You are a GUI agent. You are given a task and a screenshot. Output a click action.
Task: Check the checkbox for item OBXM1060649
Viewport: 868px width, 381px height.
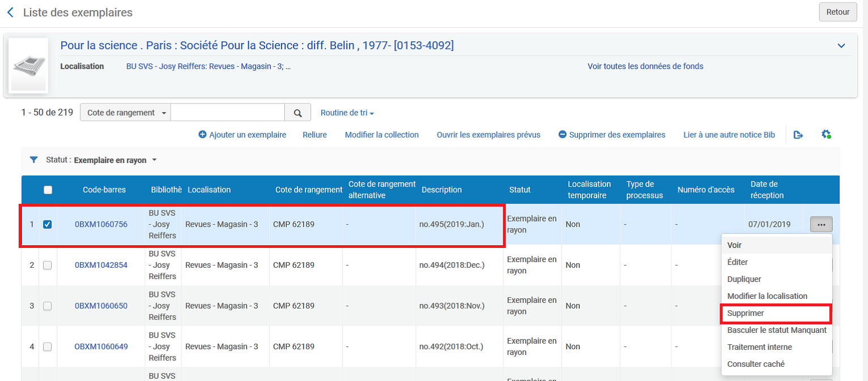[x=48, y=346]
